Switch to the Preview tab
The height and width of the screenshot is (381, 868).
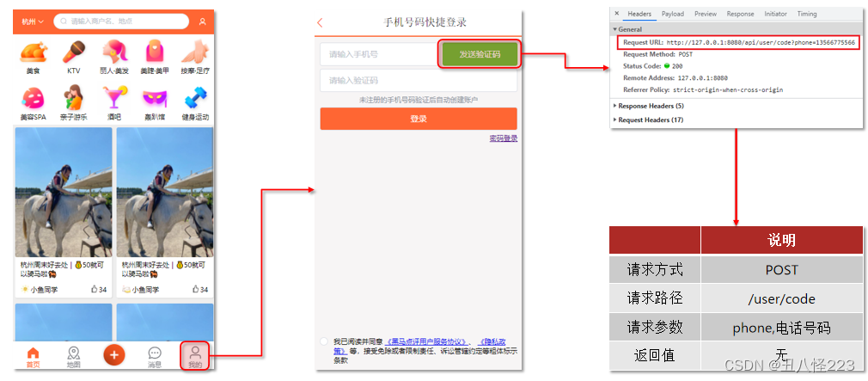pos(706,14)
